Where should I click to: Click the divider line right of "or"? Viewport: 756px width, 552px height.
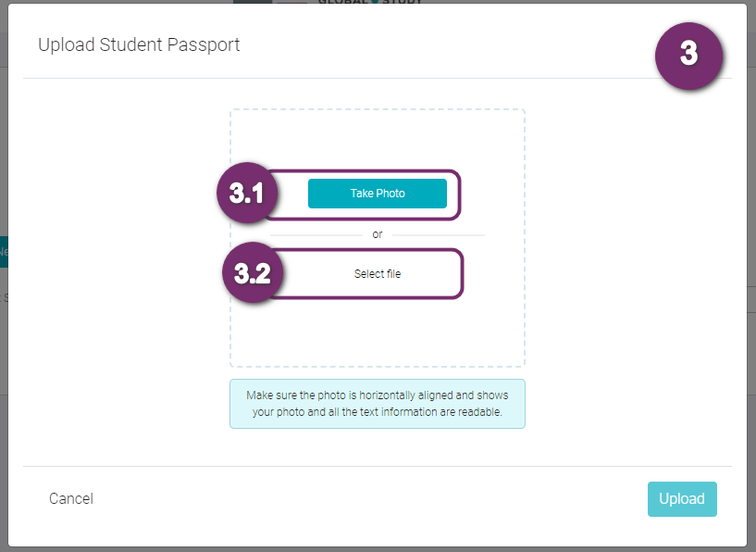click(x=439, y=235)
